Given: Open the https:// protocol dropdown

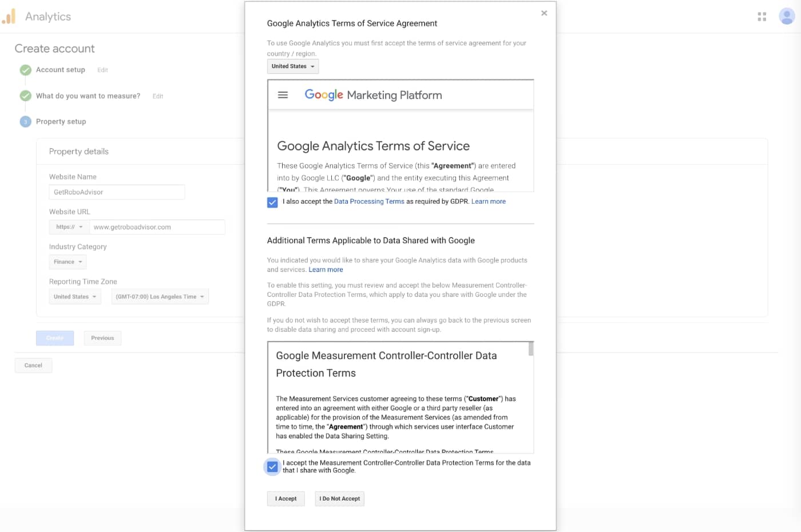Looking at the screenshot, I should pos(69,227).
